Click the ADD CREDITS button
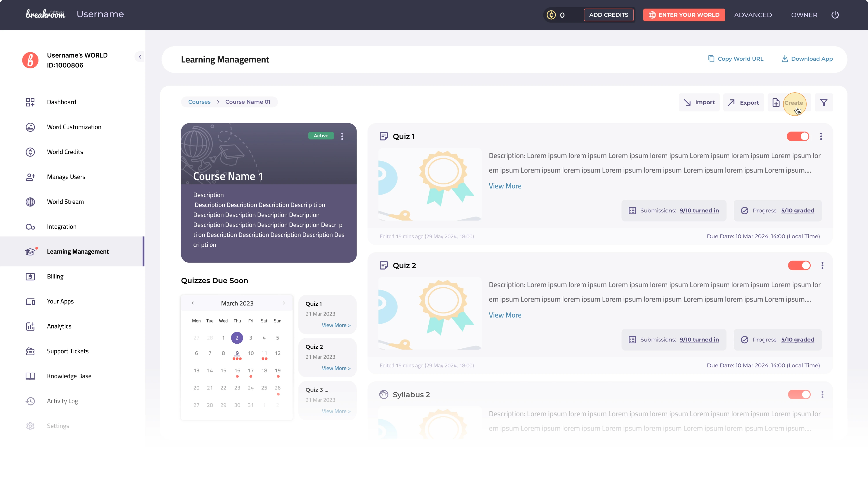 [x=608, y=15]
